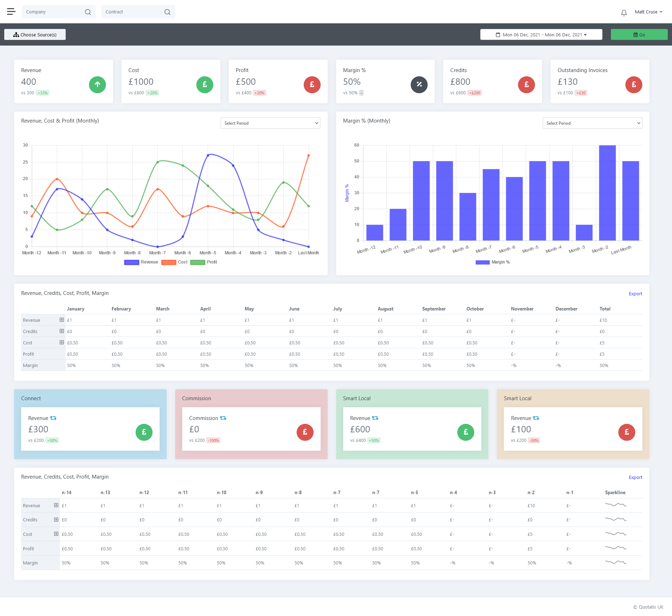672x616 pixels.
Task: Open the hamburger navigation menu
Action: pos(11,12)
